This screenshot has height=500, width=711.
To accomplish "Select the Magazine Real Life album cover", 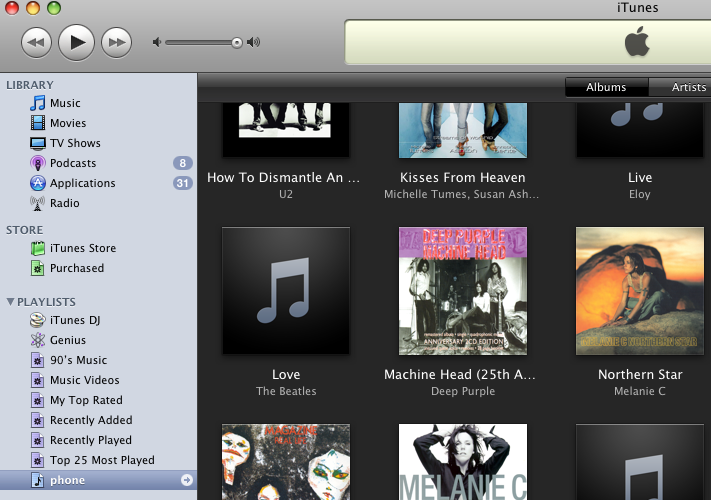I will (286, 462).
